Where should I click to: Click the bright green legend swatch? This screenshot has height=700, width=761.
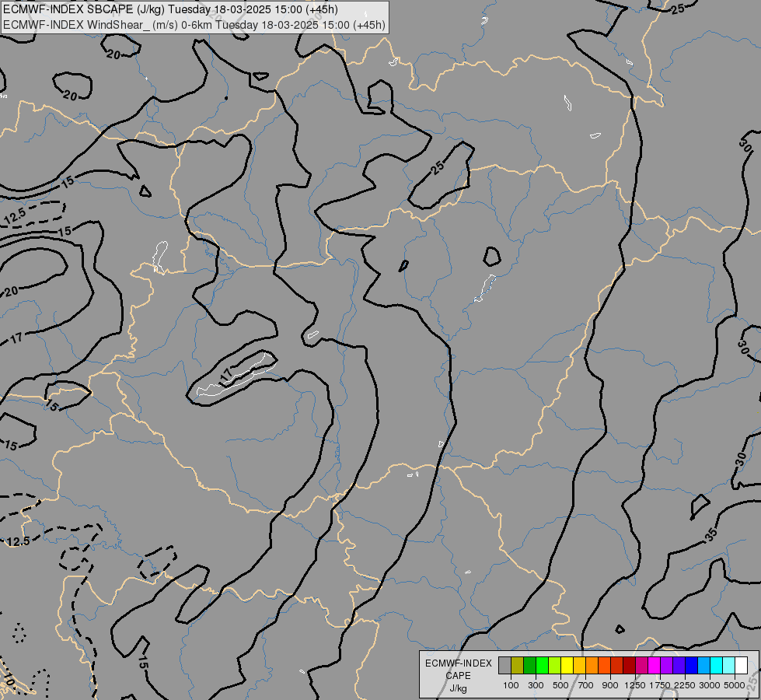[x=542, y=665]
